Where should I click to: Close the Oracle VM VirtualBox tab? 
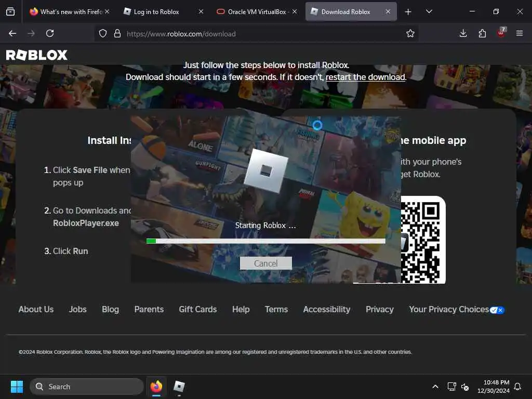click(x=295, y=11)
